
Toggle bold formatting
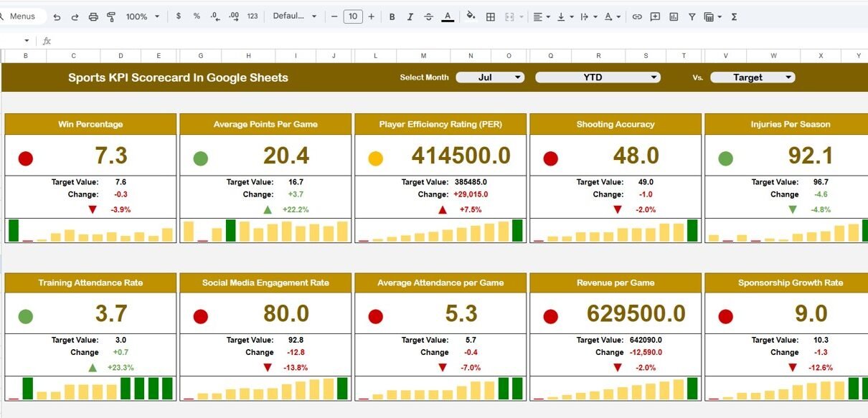tap(392, 16)
